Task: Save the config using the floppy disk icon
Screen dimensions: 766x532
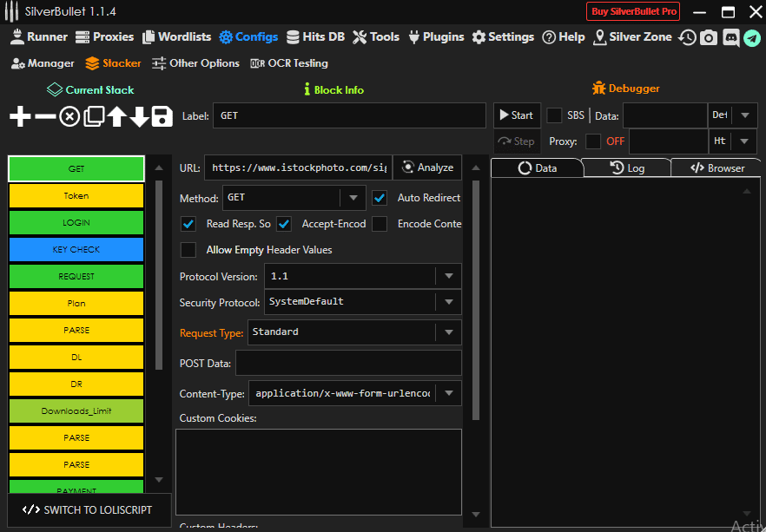Action: point(162,116)
